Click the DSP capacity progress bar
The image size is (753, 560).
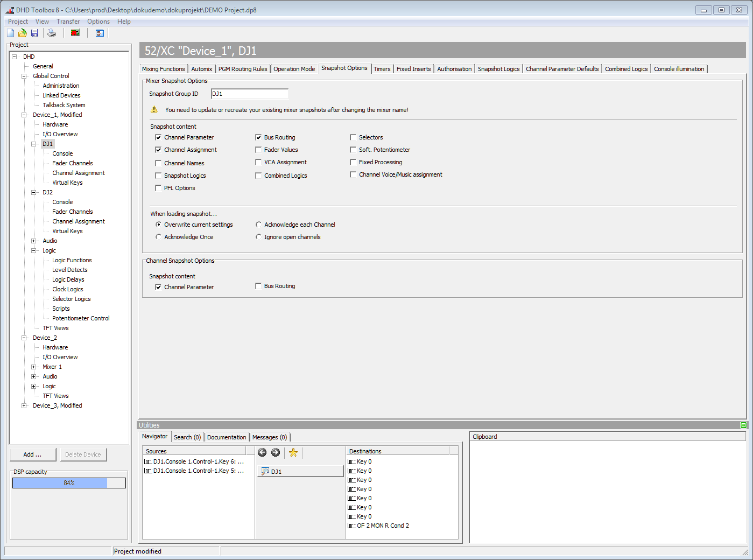pyautogui.click(x=69, y=483)
